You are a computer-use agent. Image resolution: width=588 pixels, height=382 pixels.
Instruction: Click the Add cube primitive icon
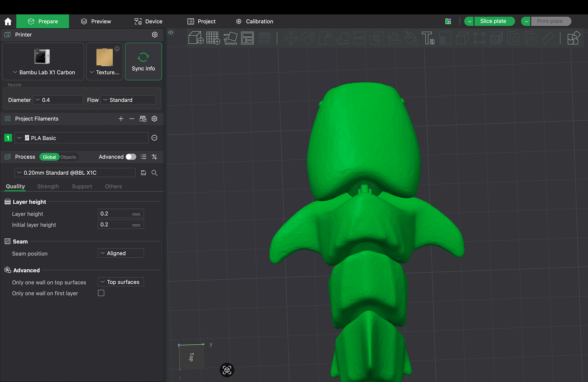coord(196,38)
